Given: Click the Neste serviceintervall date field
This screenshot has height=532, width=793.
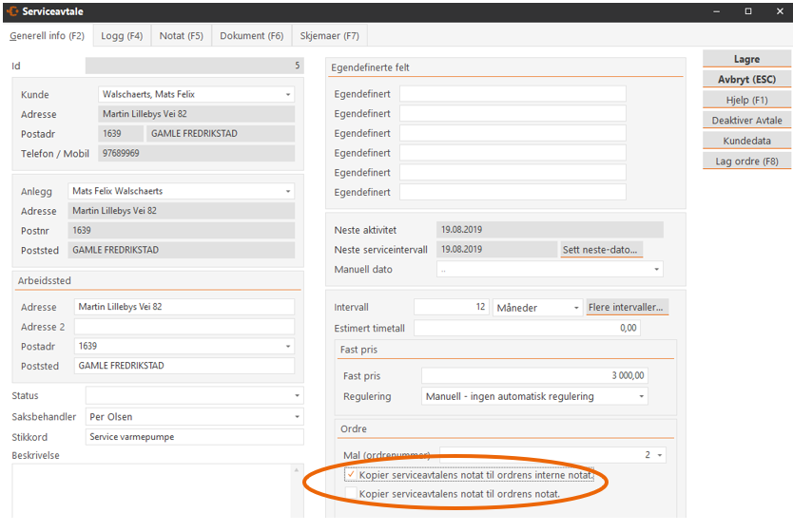Looking at the screenshot, I should point(496,250).
